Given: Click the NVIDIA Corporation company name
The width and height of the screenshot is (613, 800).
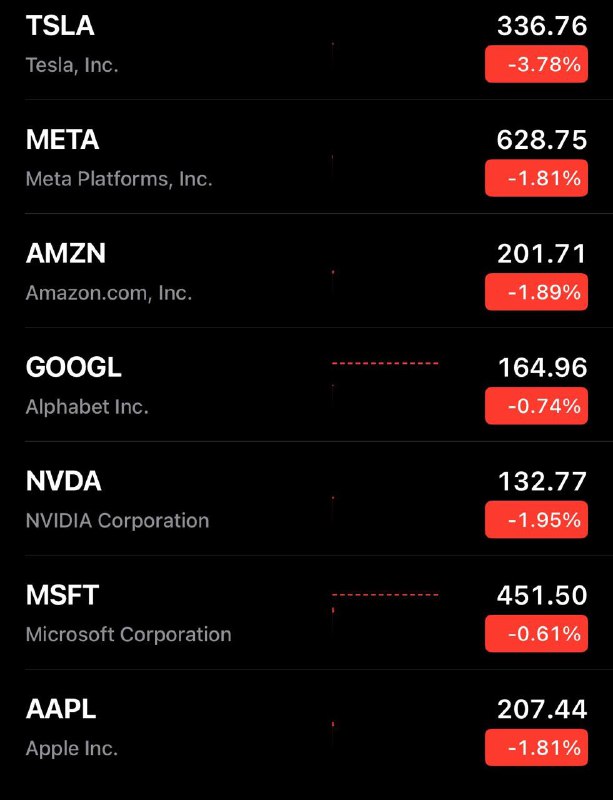Looking at the screenshot, I should pos(117,521).
